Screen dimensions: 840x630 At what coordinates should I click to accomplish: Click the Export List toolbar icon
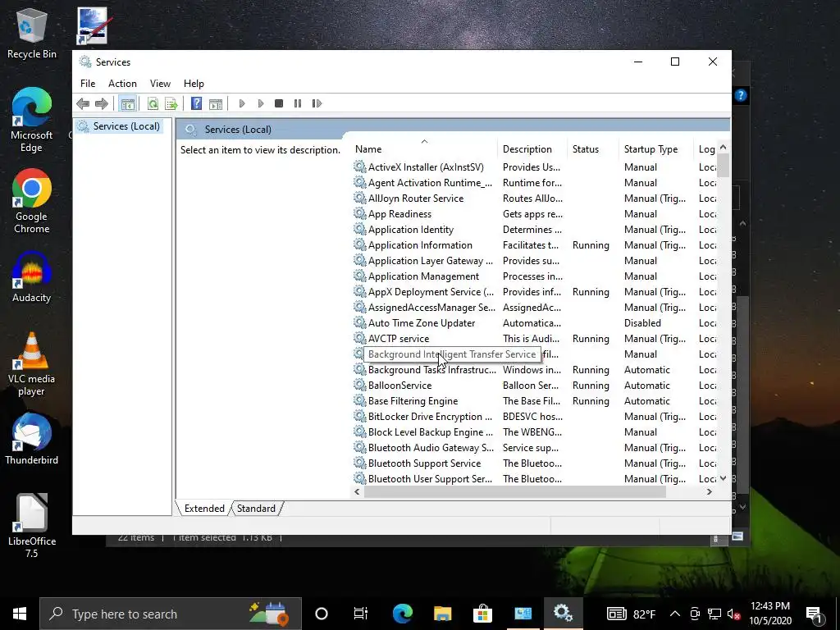171,103
